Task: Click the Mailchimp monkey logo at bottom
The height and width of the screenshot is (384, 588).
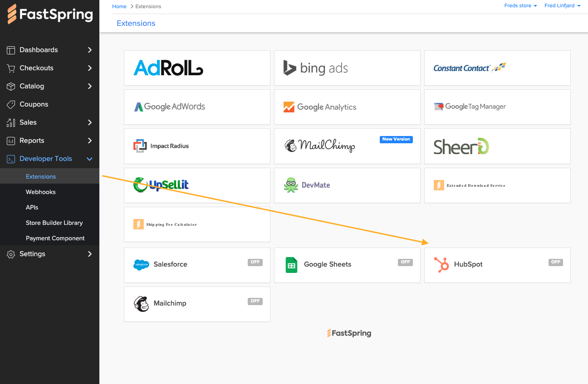Action: [x=141, y=304]
